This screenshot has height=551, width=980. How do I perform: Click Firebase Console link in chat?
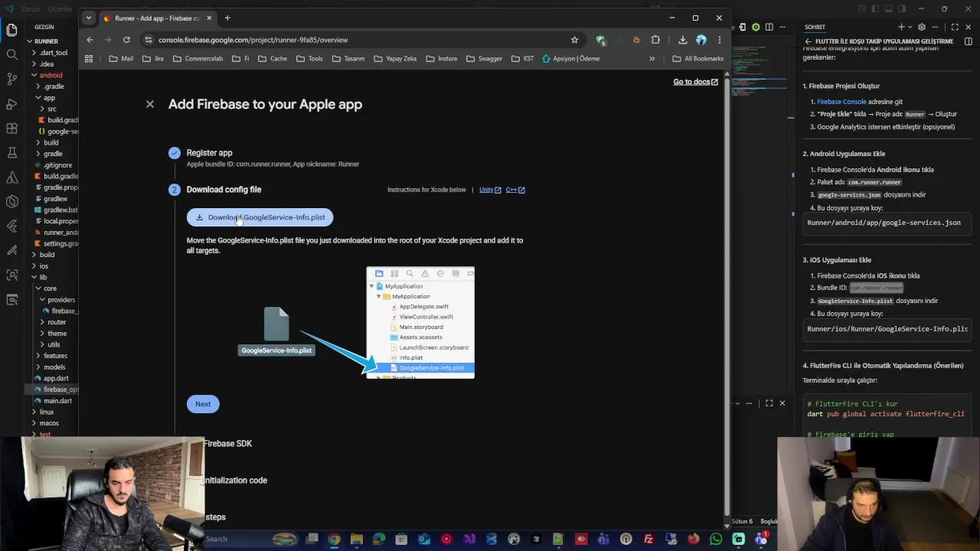841,102
